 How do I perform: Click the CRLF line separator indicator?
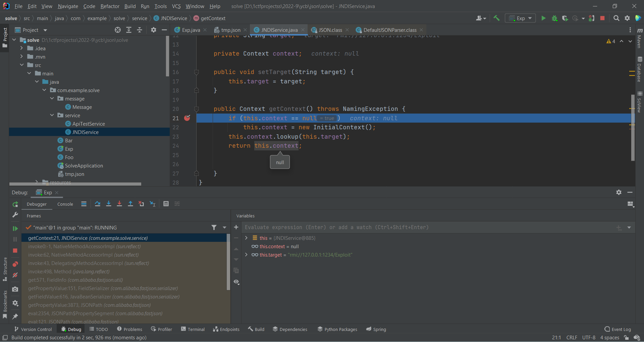click(x=572, y=337)
